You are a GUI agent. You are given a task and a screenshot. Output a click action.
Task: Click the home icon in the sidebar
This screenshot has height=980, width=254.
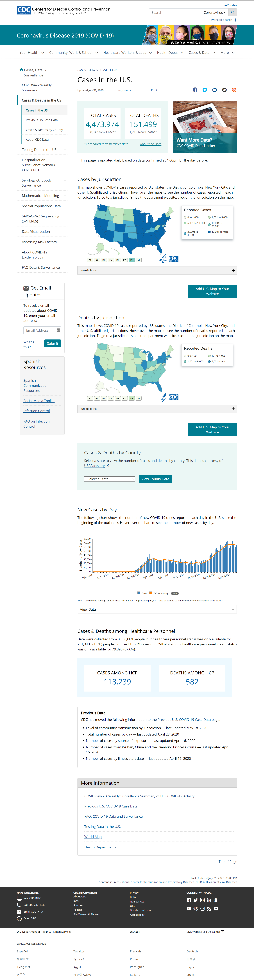(x=21, y=70)
